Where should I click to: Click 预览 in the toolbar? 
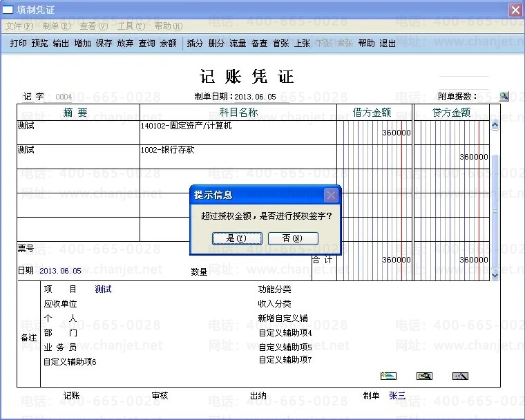pyautogui.click(x=39, y=44)
